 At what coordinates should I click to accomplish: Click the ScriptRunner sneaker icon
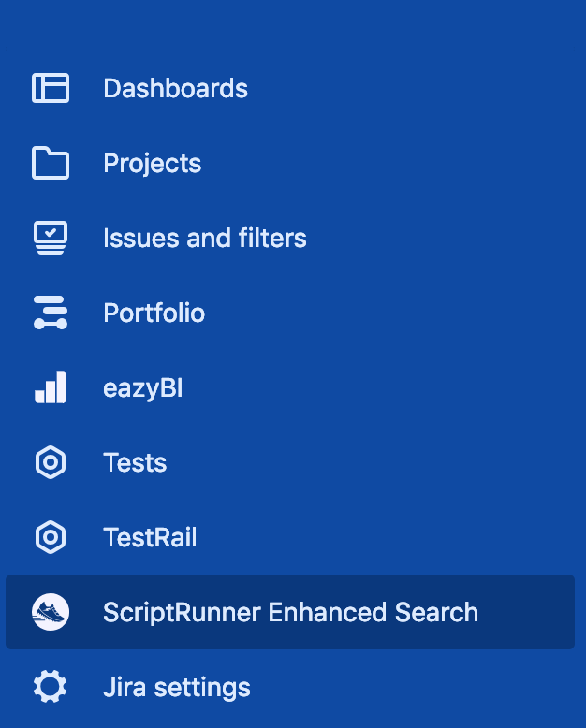click(51, 612)
